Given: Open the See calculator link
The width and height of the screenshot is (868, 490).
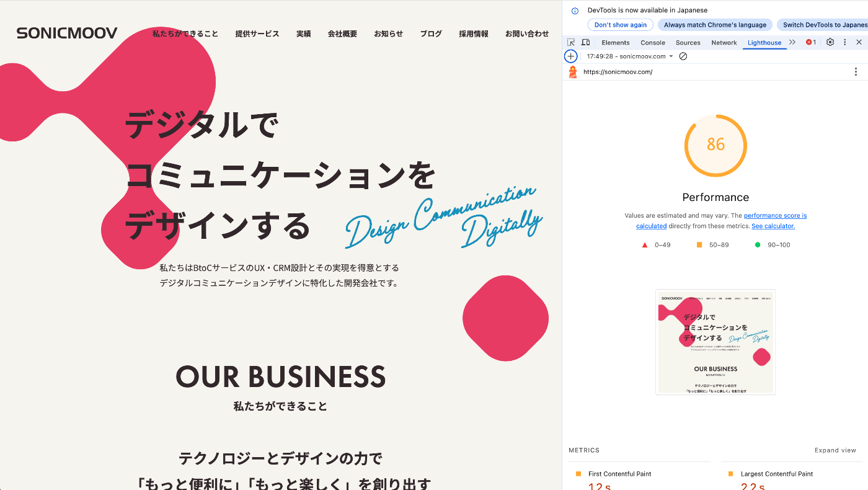Looking at the screenshot, I should [773, 226].
